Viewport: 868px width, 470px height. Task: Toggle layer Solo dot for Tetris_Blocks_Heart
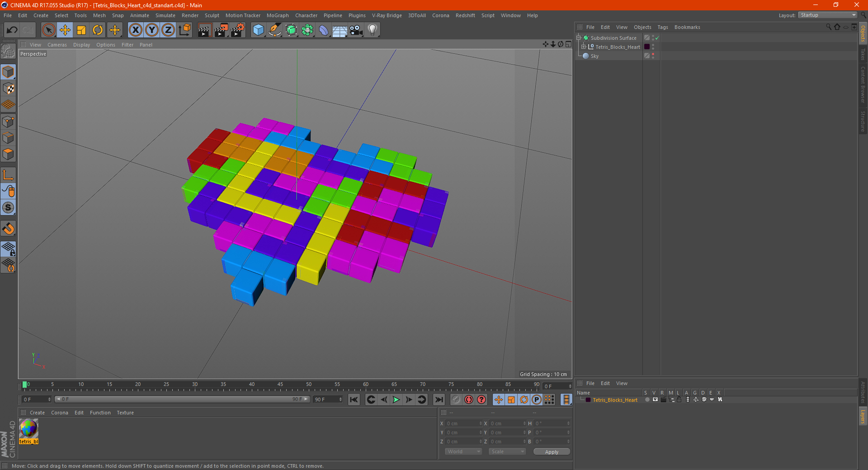[x=647, y=399]
